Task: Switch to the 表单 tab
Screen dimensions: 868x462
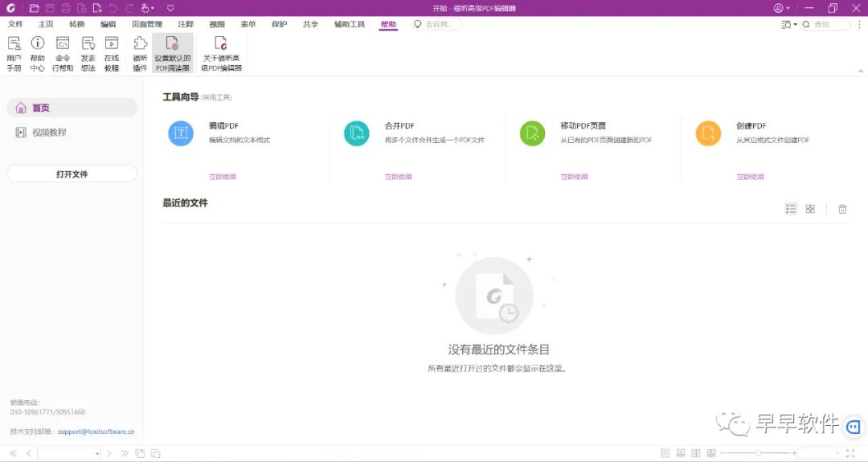Action: click(248, 24)
